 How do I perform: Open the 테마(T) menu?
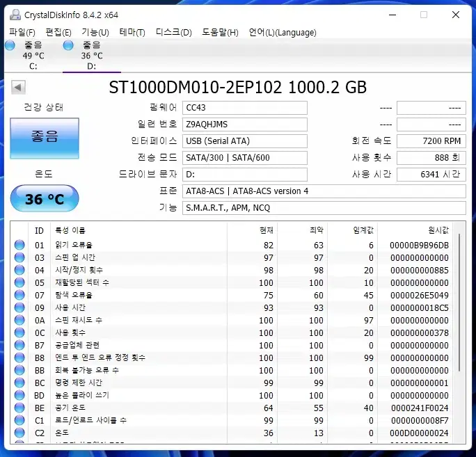tap(132, 32)
